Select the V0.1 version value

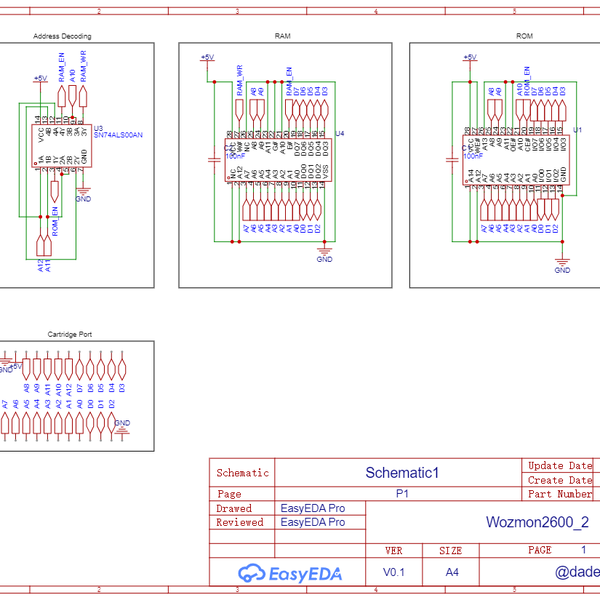coord(395,572)
